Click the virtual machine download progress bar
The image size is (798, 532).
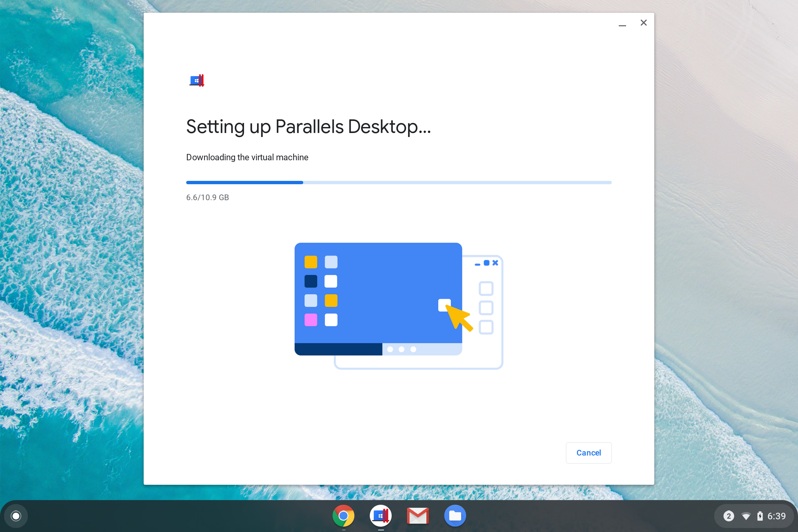pos(399,183)
